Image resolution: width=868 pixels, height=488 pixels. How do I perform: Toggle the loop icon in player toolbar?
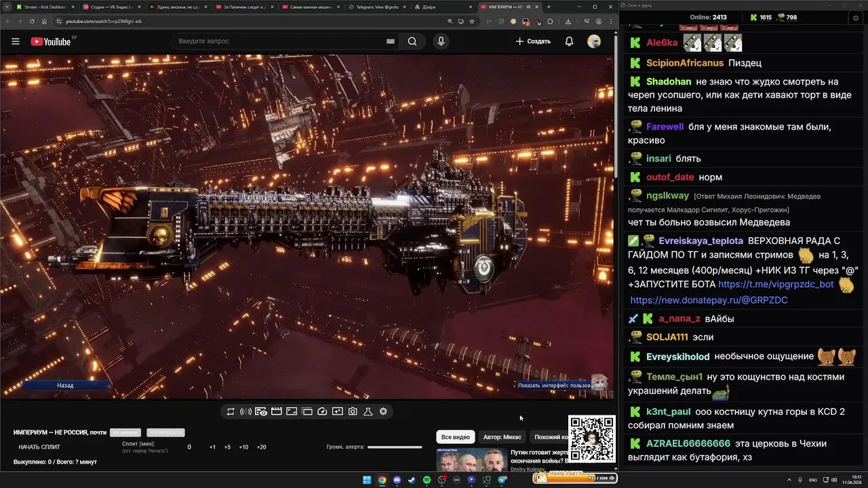(x=231, y=411)
